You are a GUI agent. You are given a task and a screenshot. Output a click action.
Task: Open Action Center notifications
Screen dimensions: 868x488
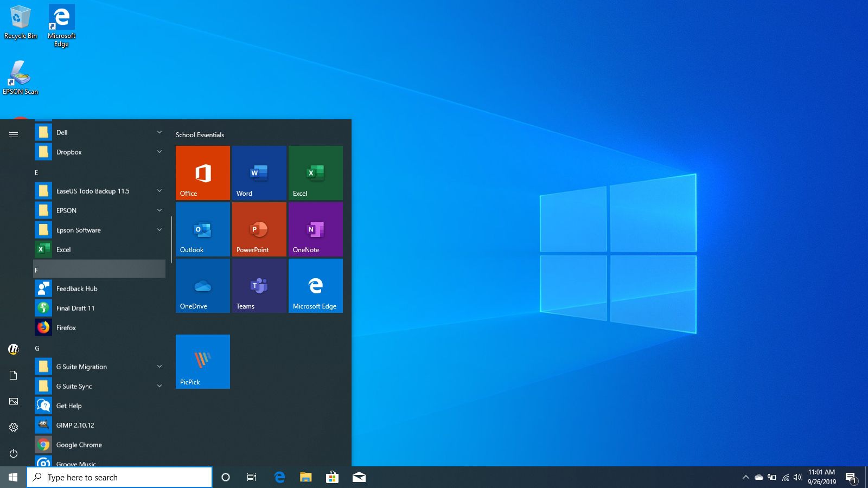[x=851, y=477]
